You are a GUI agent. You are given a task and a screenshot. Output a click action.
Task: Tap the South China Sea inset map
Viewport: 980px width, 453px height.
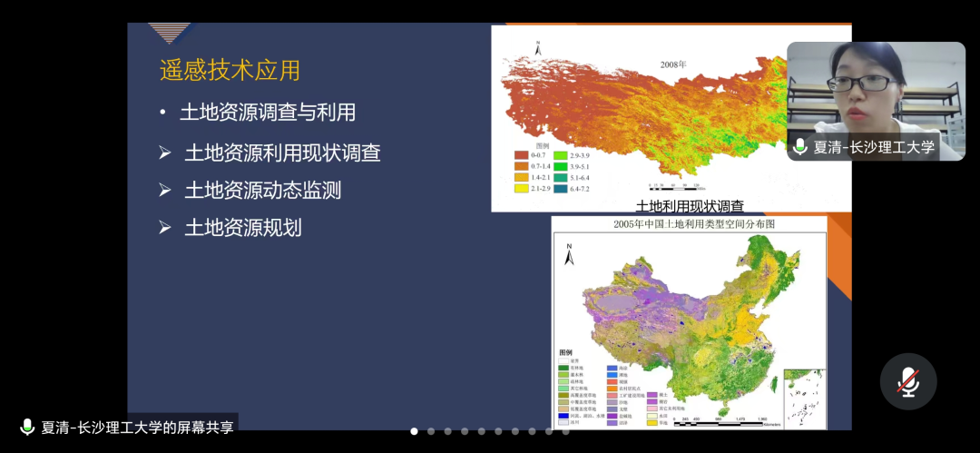tap(801, 395)
